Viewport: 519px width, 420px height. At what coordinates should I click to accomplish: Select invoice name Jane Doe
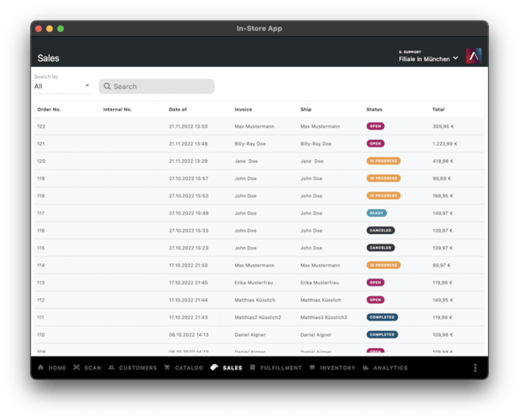[246, 161]
